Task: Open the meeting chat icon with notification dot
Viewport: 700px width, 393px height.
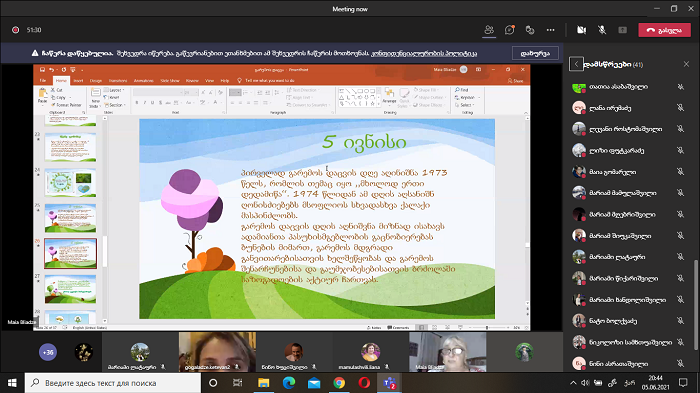Action: (x=509, y=30)
